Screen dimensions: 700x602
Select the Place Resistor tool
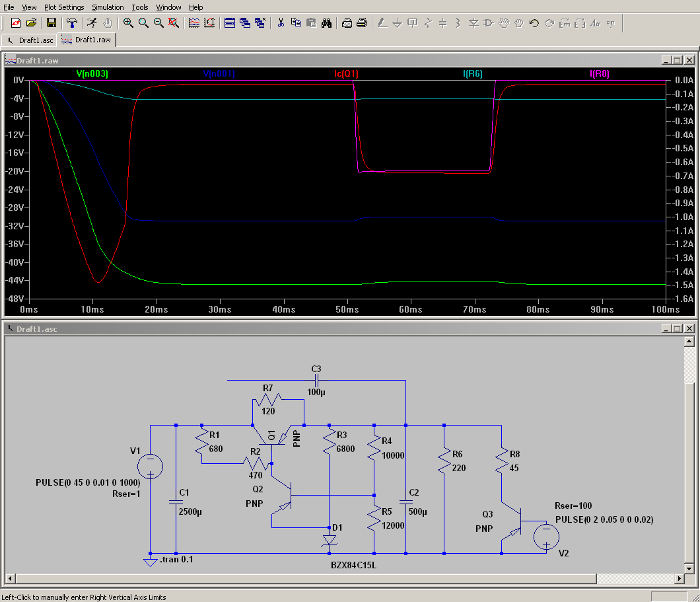(428, 22)
